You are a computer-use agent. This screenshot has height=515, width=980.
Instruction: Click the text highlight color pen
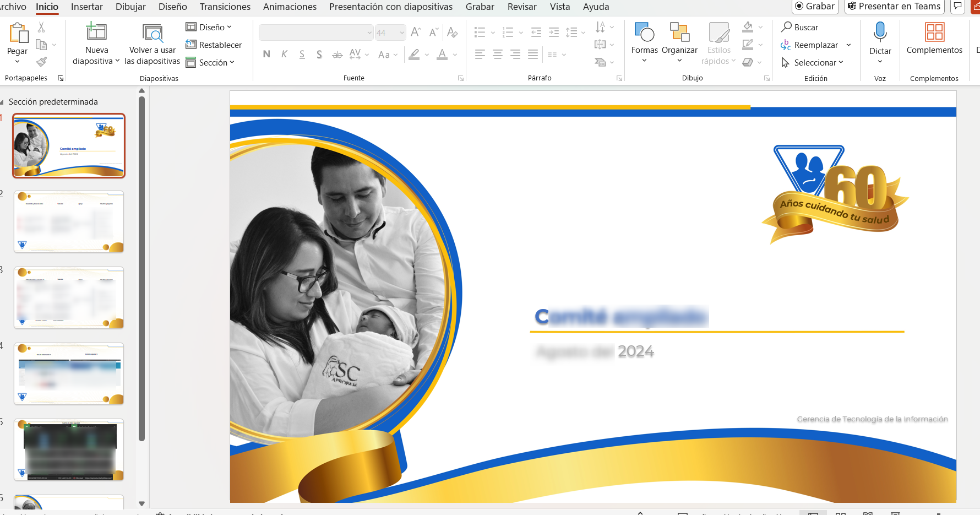click(x=415, y=54)
